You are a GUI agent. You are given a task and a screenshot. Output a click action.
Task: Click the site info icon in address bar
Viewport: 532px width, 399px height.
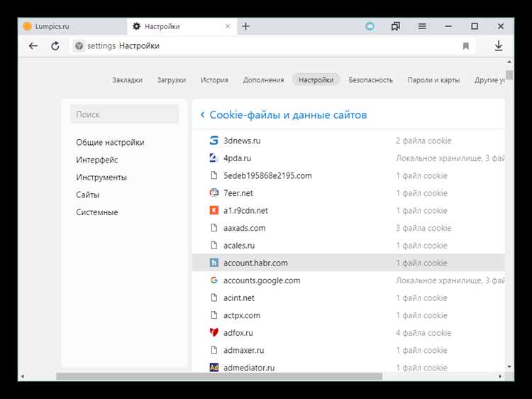pos(79,46)
